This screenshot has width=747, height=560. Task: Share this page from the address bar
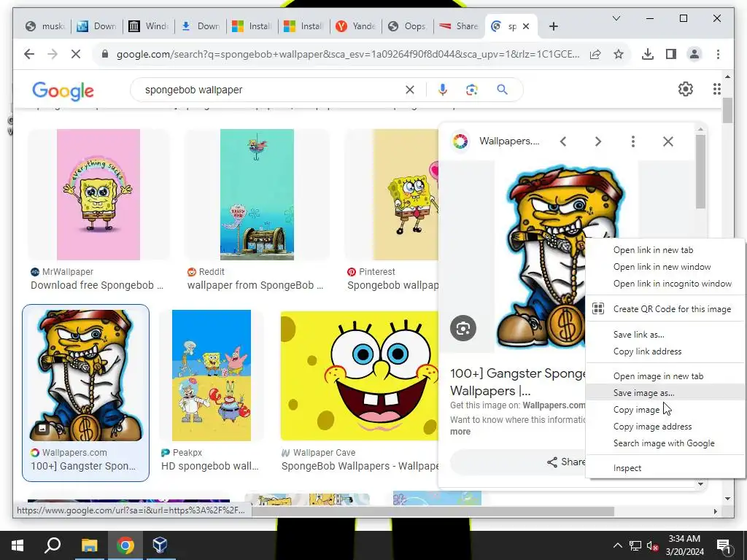[x=595, y=54]
